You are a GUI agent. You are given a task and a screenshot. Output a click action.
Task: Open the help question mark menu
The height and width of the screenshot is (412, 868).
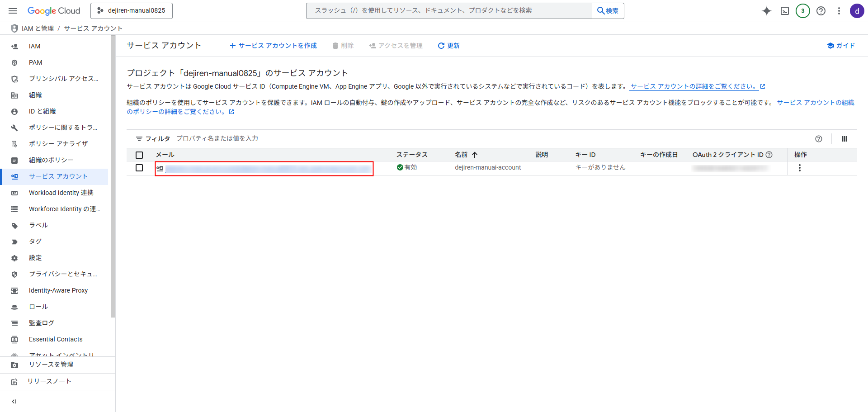click(821, 11)
